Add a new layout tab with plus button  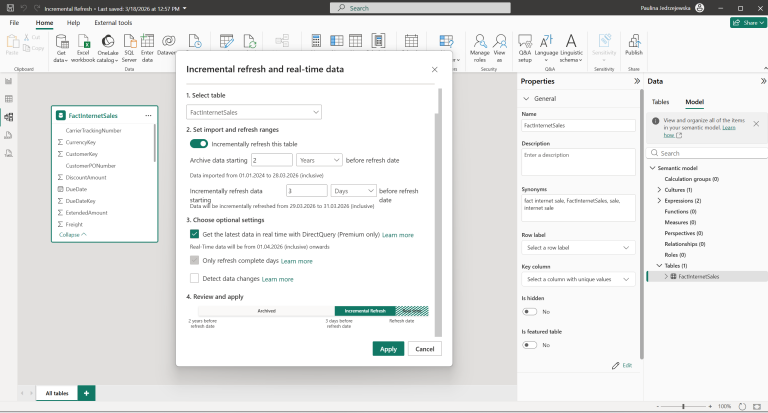87,394
